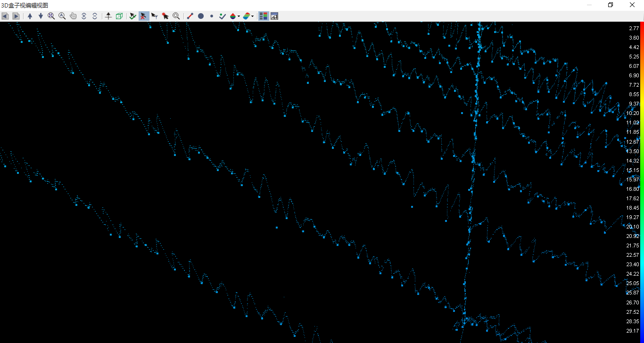This screenshot has height=343, width=644.
Task: Minimize the 3D box view window
Action: click(589, 5)
